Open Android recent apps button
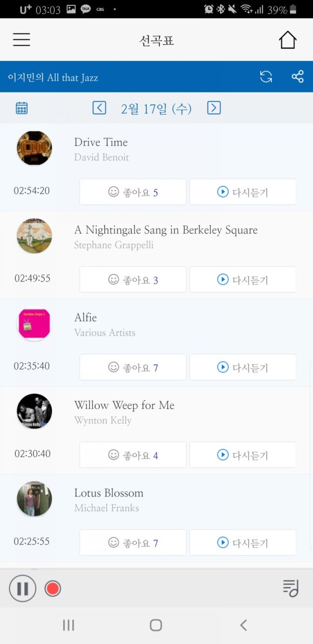This screenshot has width=313, height=644. point(69,625)
